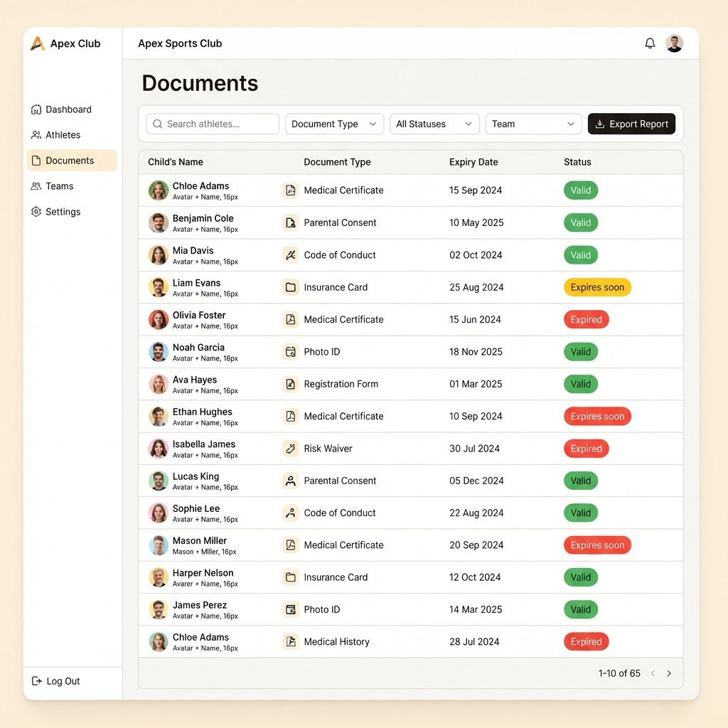Click the pagination text 1-10 of 65
The width and height of the screenshot is (728, 728).
619,673
